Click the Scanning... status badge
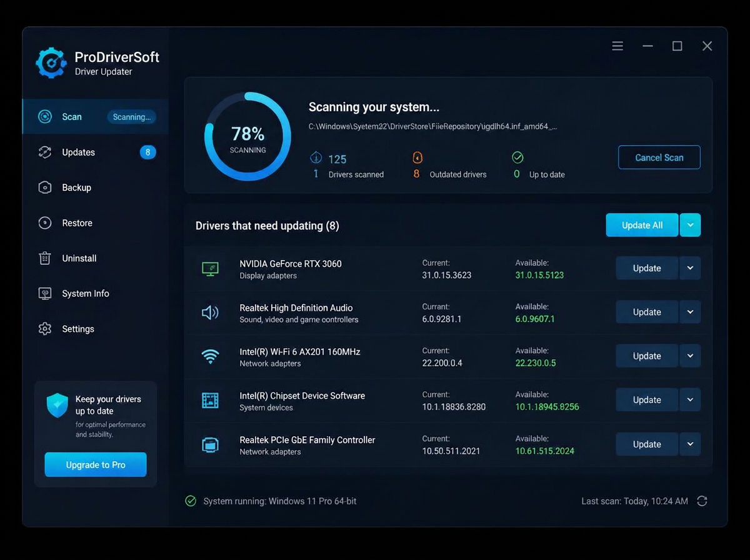Image resolution: width=750 pixels, height=560 pixels. [131, 117]
